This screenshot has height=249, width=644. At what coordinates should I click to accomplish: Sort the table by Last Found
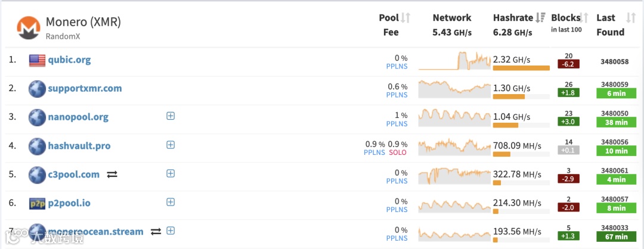[x=631, y=18]
